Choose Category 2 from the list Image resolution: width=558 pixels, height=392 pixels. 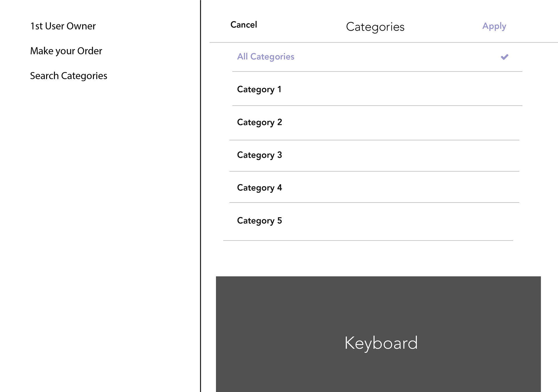(374, 123)
